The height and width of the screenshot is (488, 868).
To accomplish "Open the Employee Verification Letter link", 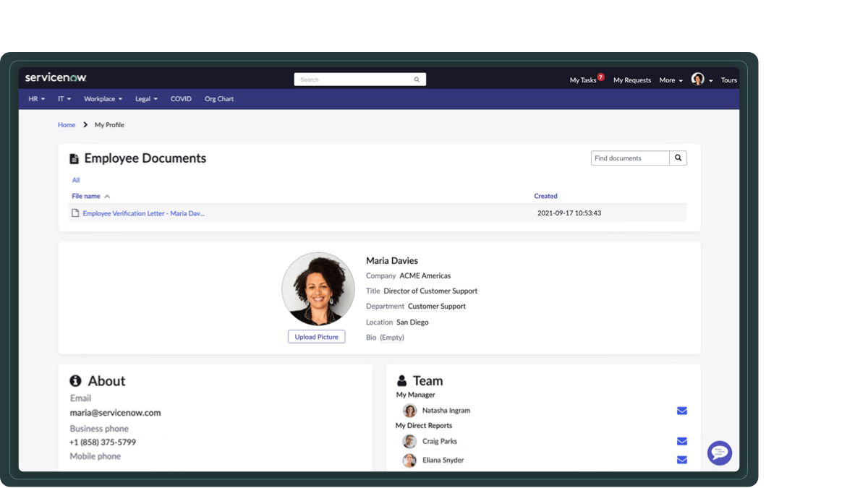I will (x=142, y=213).
